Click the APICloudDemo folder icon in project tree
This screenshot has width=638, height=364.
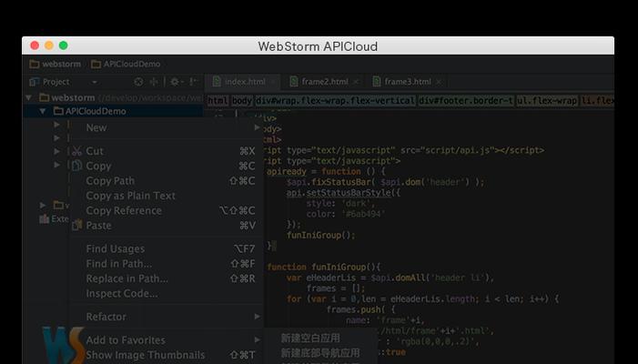58,111
